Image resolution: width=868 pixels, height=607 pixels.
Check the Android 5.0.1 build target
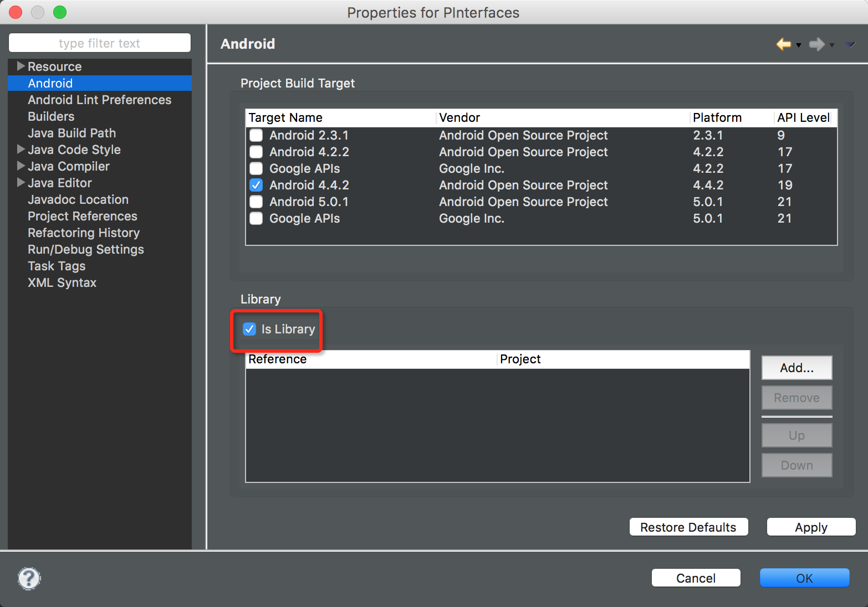coord(256,202)
